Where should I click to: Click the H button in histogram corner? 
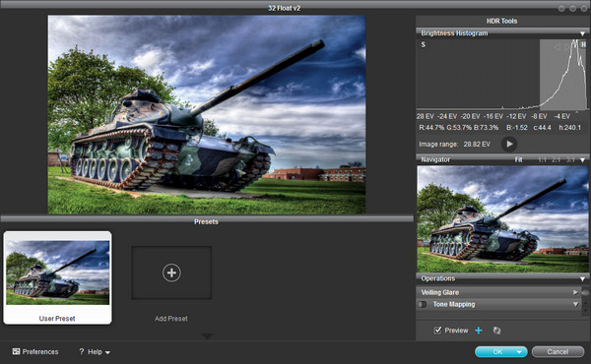(583, 44)
